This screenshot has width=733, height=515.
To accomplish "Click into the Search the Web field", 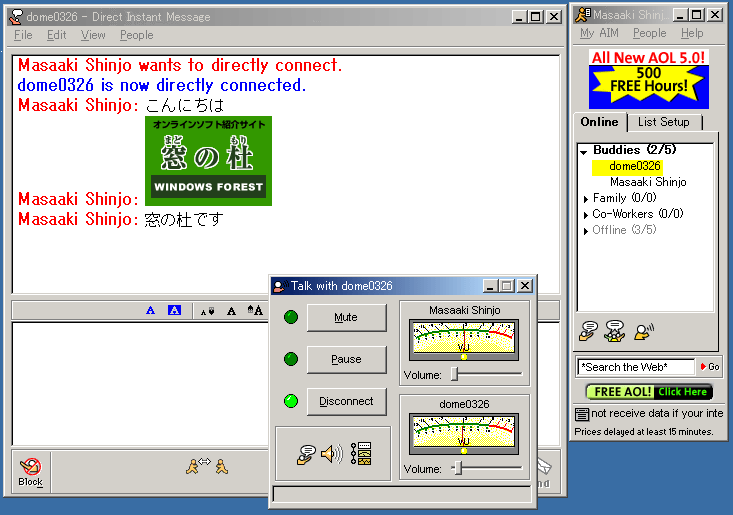I will click(x=636, y=367).
